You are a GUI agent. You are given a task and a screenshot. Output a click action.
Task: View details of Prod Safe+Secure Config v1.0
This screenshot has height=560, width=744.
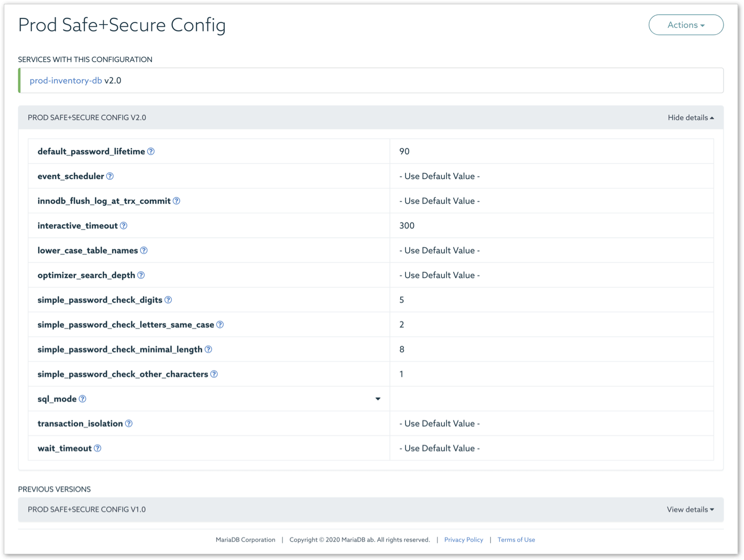690,509
